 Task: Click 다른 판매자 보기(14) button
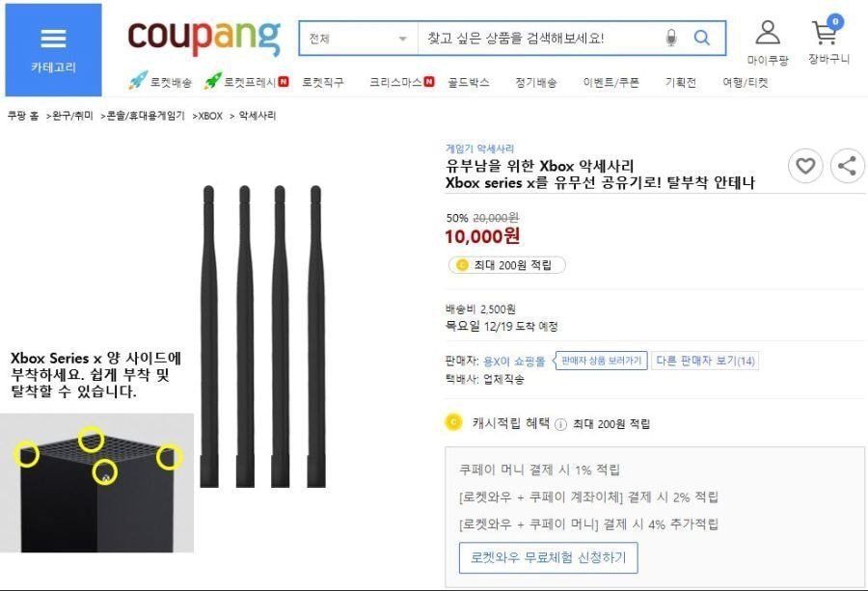tap(705, 361)
